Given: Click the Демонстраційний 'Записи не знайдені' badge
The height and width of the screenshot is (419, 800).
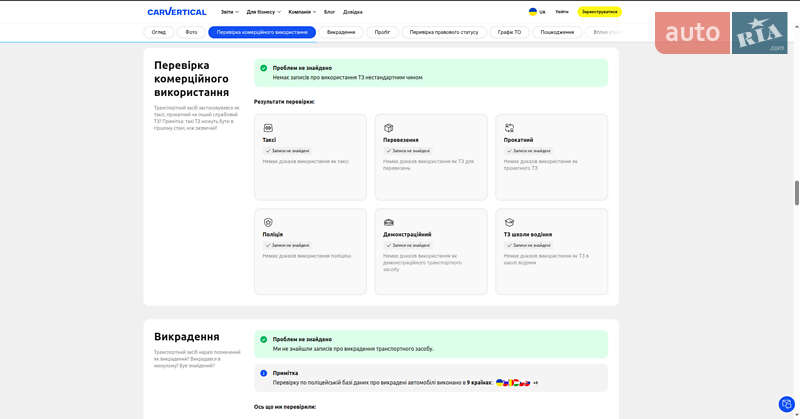Looking at the screenshot, I should [408, 245].
